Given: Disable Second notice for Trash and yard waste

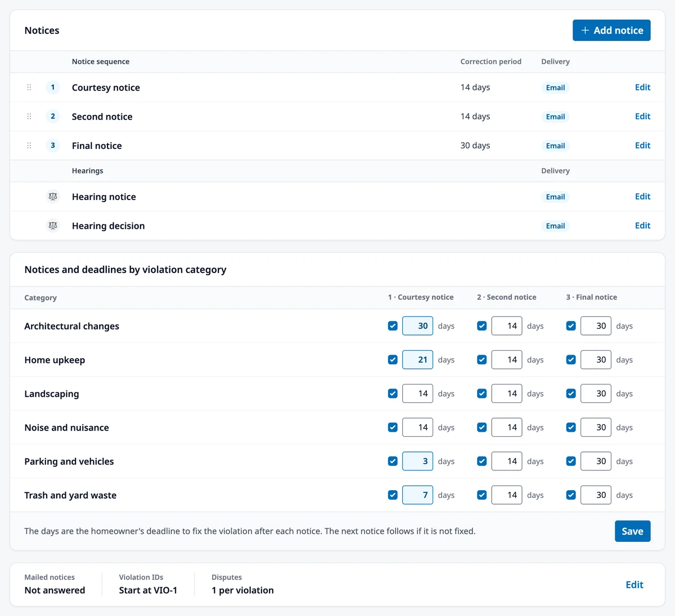Looking at the screenshot, I should [482, 495].
